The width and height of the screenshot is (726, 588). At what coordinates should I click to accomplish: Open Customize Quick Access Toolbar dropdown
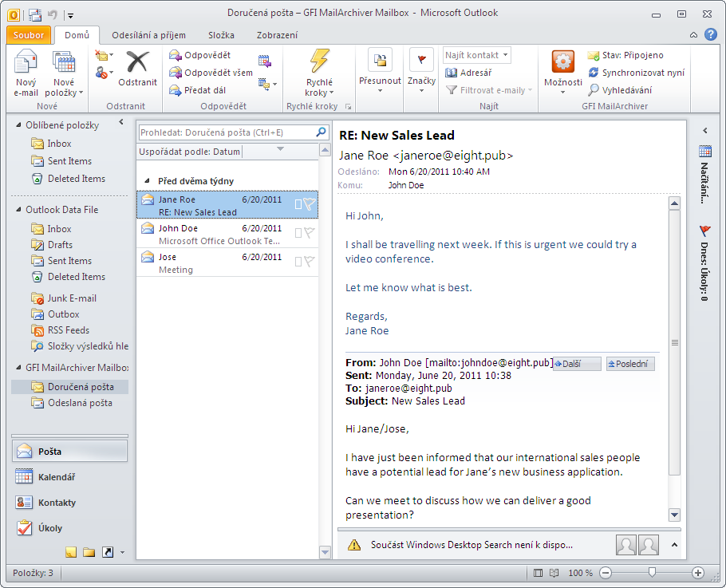[x=71, y=16]
